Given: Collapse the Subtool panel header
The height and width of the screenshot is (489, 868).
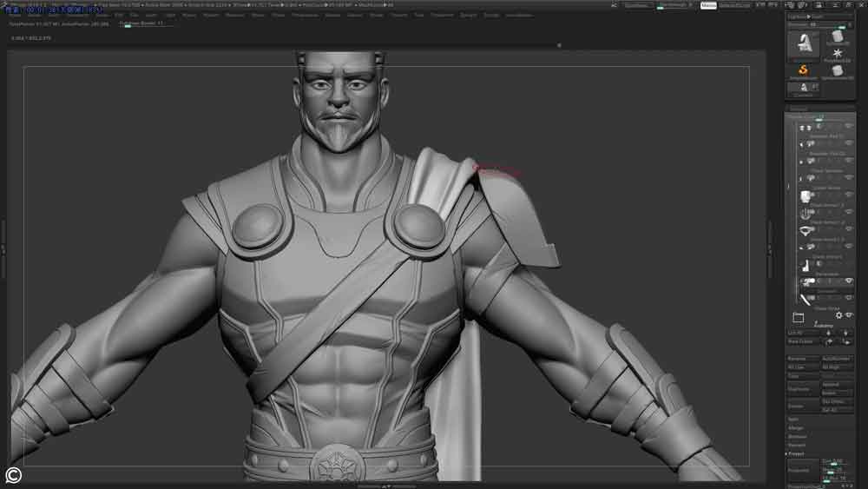Looking at the screenshot, I should (799, 109).
